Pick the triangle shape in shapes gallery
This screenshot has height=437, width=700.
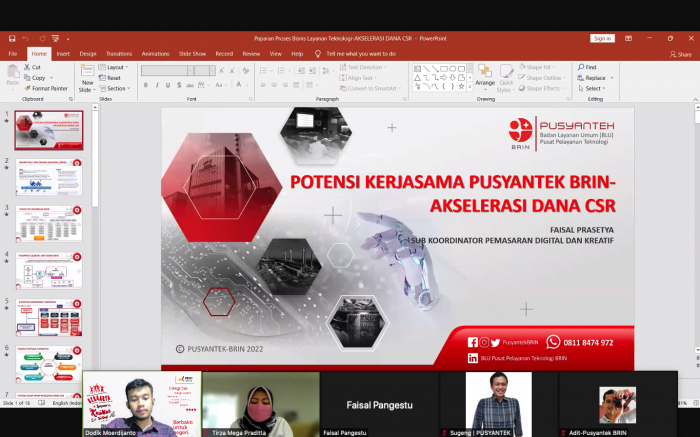click(417, 78)
